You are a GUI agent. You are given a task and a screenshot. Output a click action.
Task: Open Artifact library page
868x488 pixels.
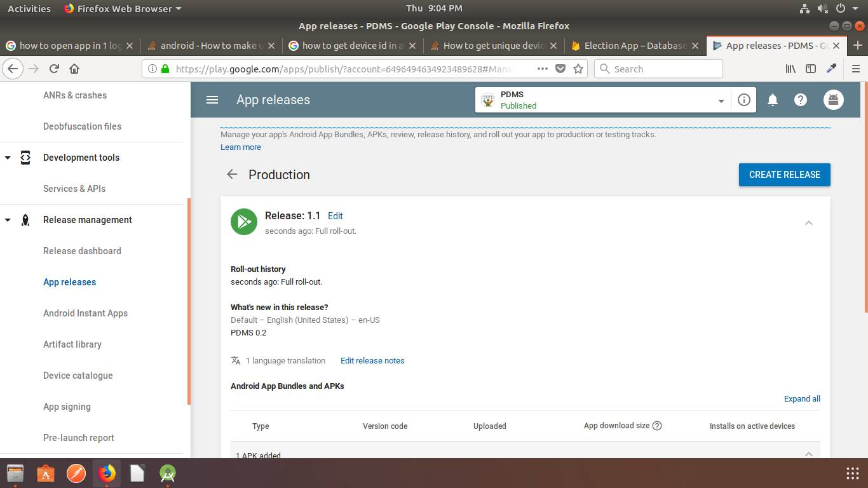click(72, 344)
